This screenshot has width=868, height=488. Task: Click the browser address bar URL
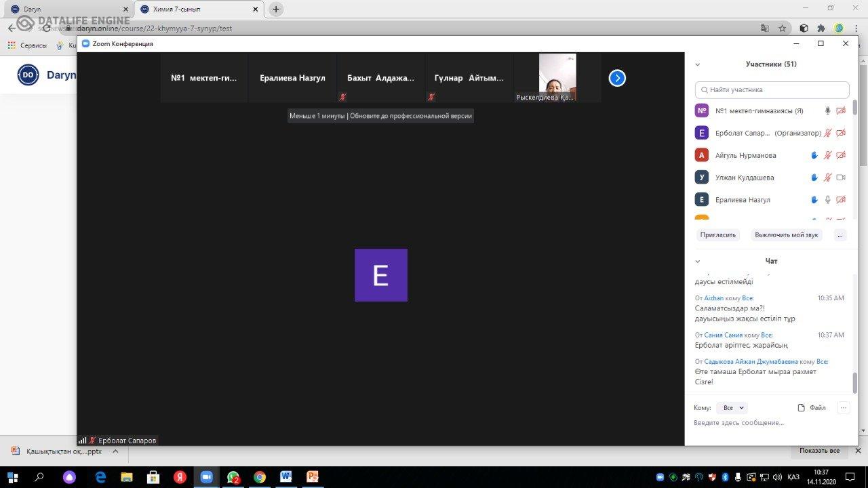tap(155, 28)
